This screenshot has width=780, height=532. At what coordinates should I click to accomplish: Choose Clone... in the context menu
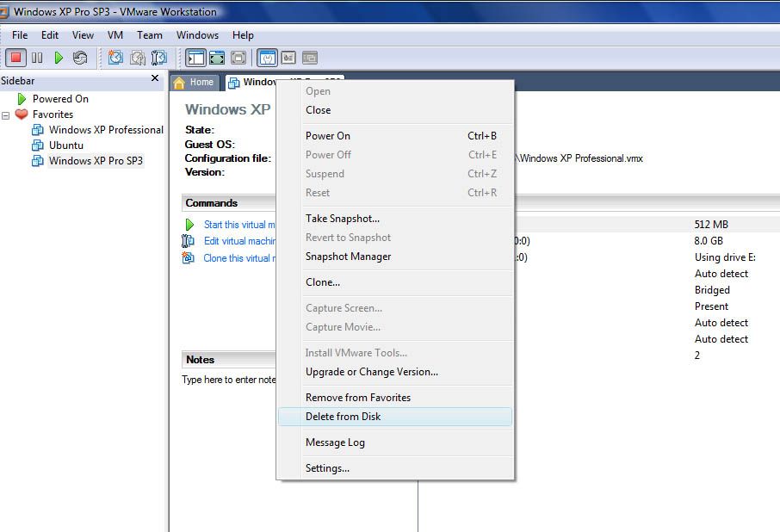click(395, 282)
